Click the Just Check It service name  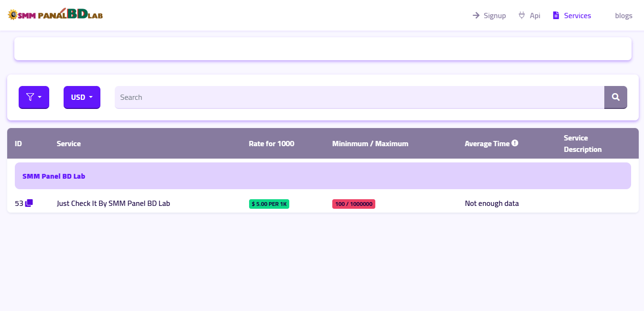pyautogui.click(x=113, y=204)
